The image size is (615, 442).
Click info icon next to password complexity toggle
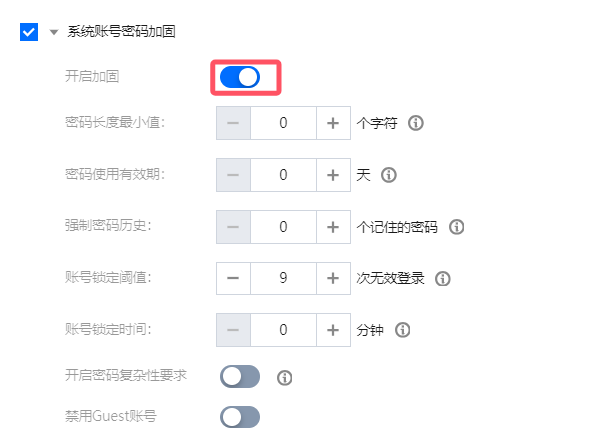(284, 378)
